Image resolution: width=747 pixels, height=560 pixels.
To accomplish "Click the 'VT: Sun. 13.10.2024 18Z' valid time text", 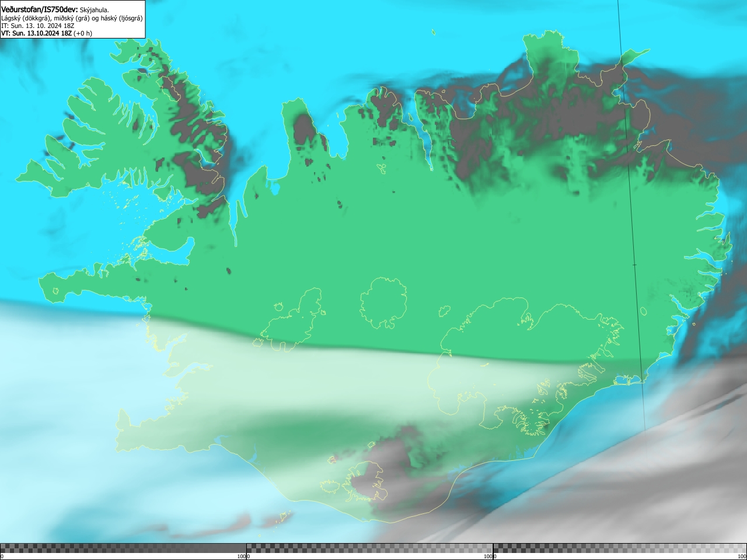I will click(36, 33).
